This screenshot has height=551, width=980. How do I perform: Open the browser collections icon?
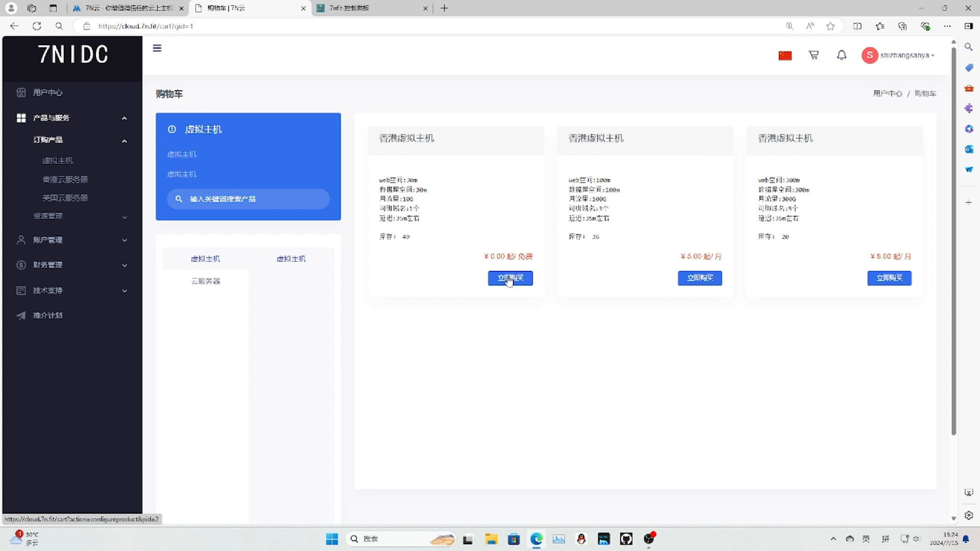(x=902, y=26)
